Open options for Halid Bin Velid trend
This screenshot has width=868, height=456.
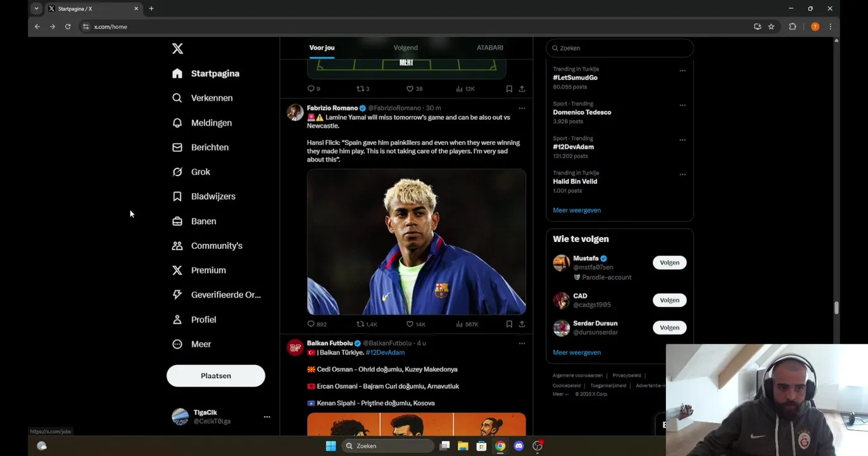click(x=682, y=175)
